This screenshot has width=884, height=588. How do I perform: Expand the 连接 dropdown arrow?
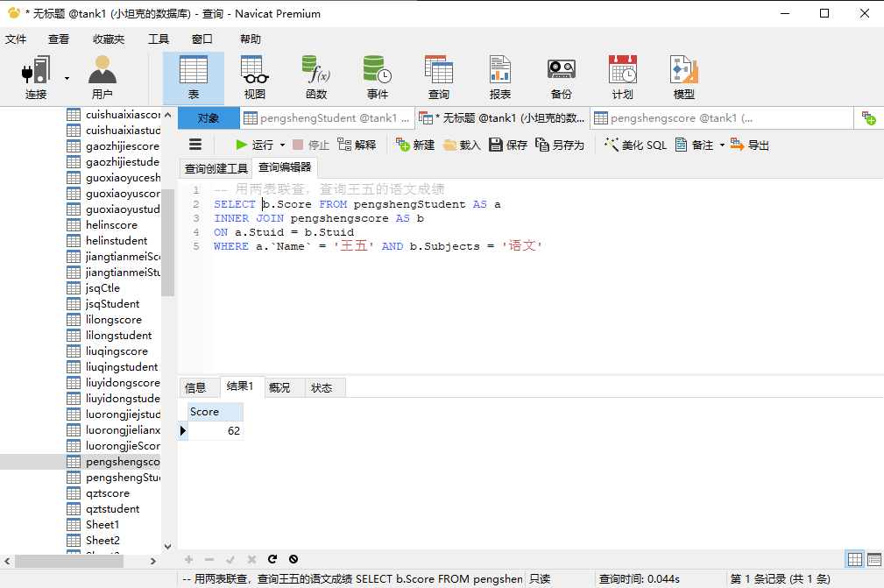pos(67,78)
